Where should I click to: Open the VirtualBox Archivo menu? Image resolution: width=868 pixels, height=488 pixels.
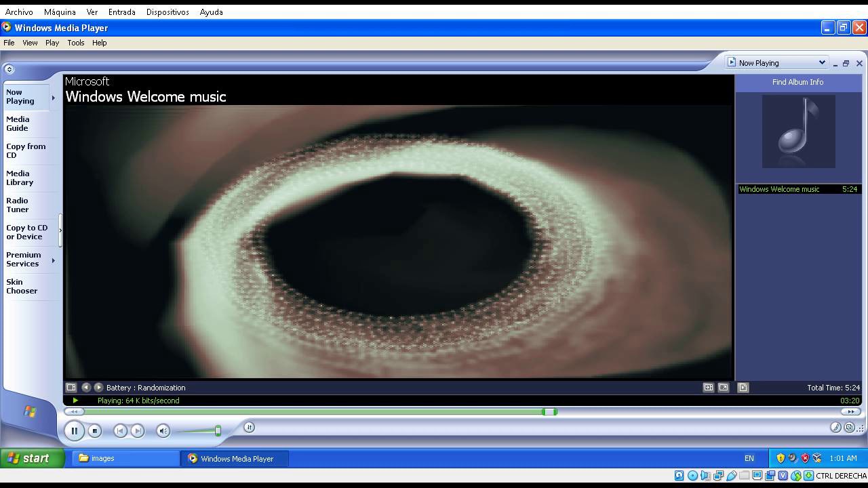click(19, 12)
